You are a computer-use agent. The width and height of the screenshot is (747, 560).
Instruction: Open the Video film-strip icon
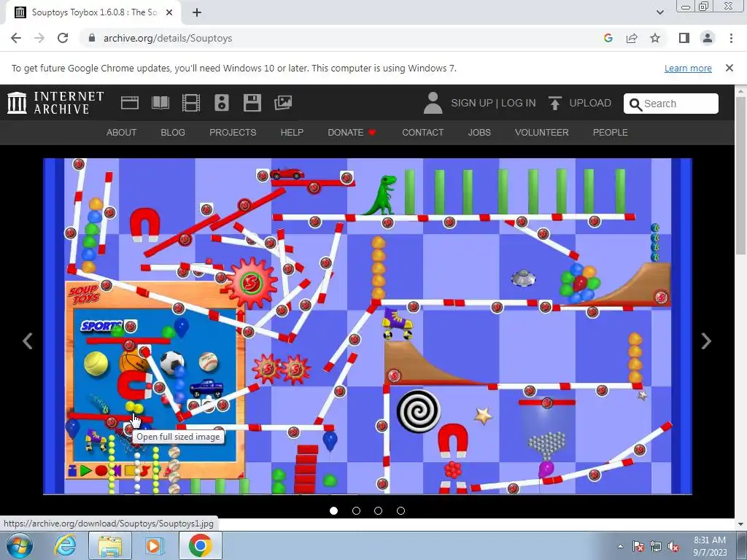(191, 103)
